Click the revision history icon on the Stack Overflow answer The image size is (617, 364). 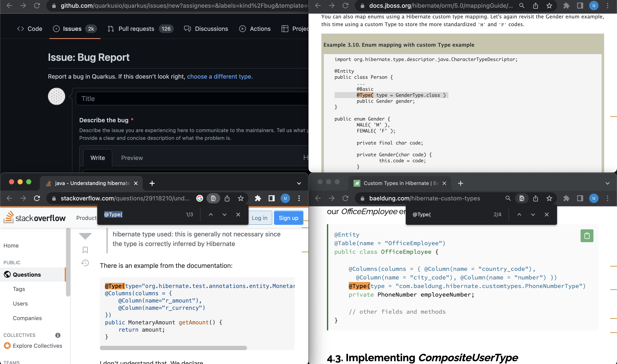point(85,263)
